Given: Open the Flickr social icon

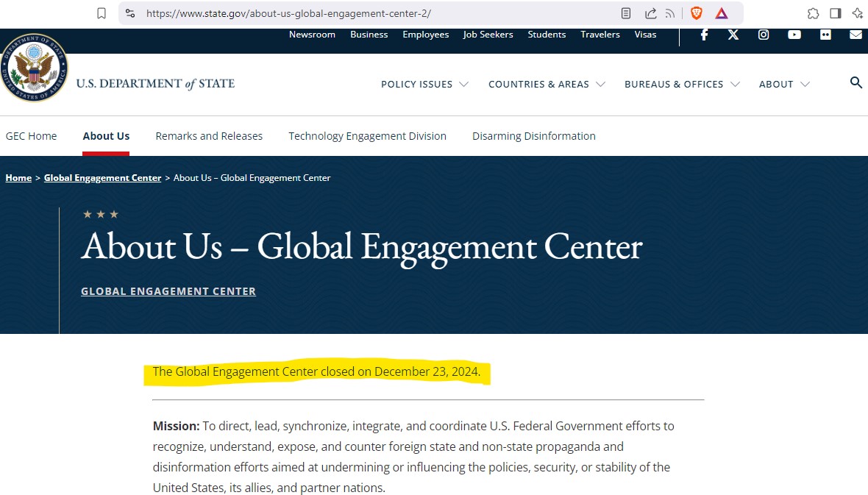Looking at the screenshot, I should pos(825,35).
